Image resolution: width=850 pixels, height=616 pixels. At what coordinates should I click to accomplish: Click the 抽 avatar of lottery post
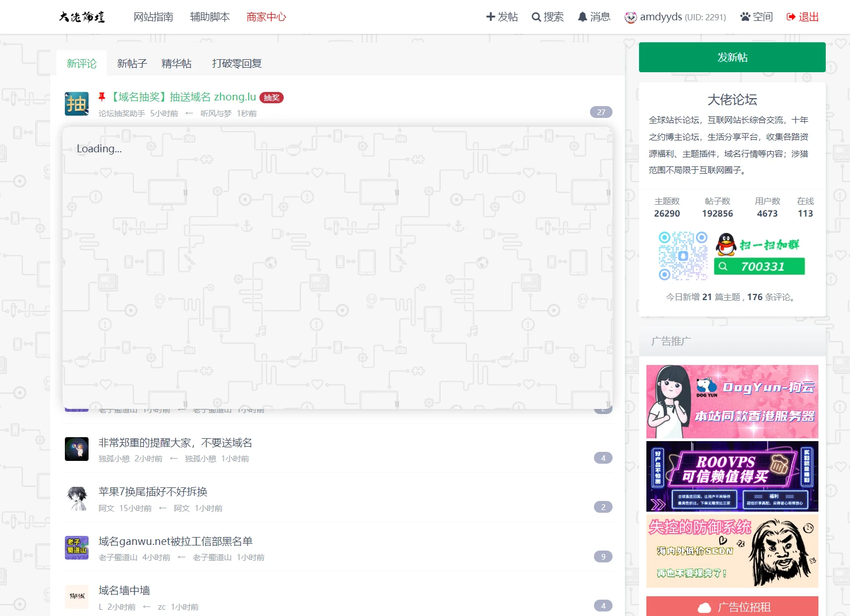(77, 104)
